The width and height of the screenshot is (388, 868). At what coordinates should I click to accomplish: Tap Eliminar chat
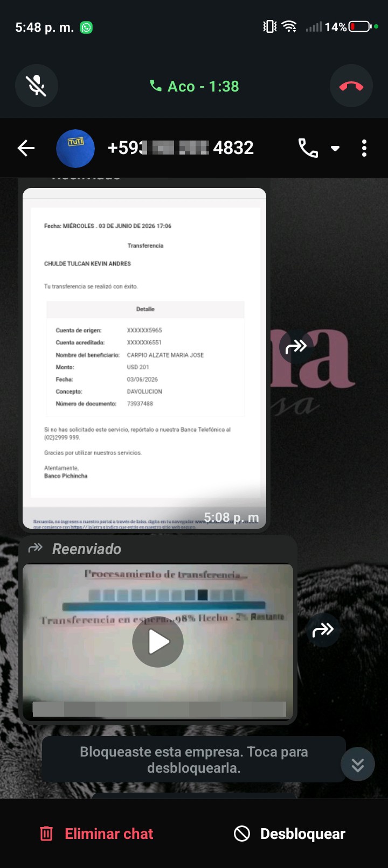click(97, 834)
